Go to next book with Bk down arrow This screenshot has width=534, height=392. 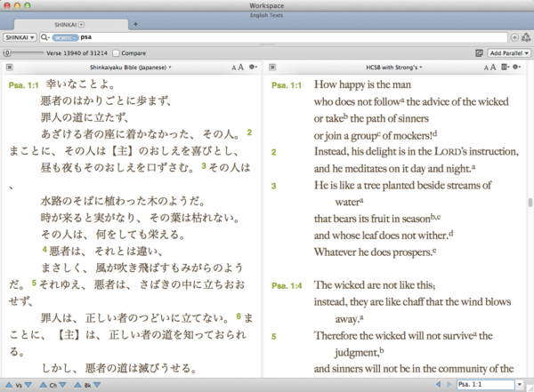click(x=97, y=385)
